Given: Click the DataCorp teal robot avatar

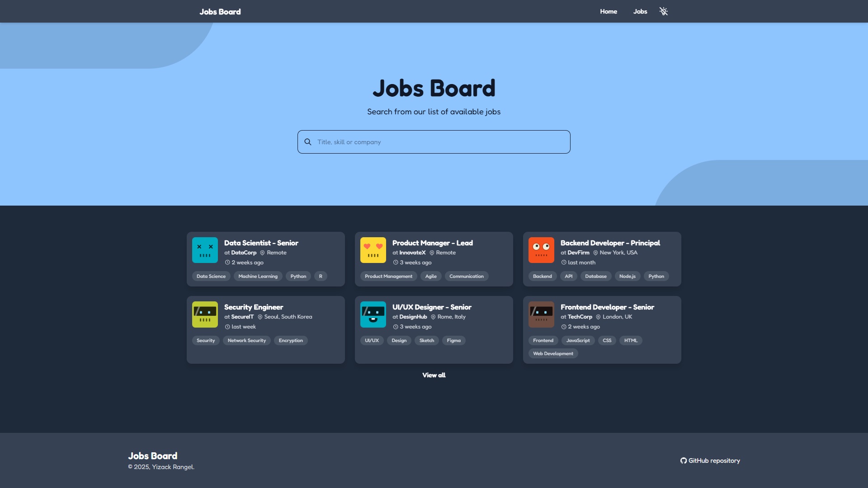Looking at the screenshot, I should [205, 250].
